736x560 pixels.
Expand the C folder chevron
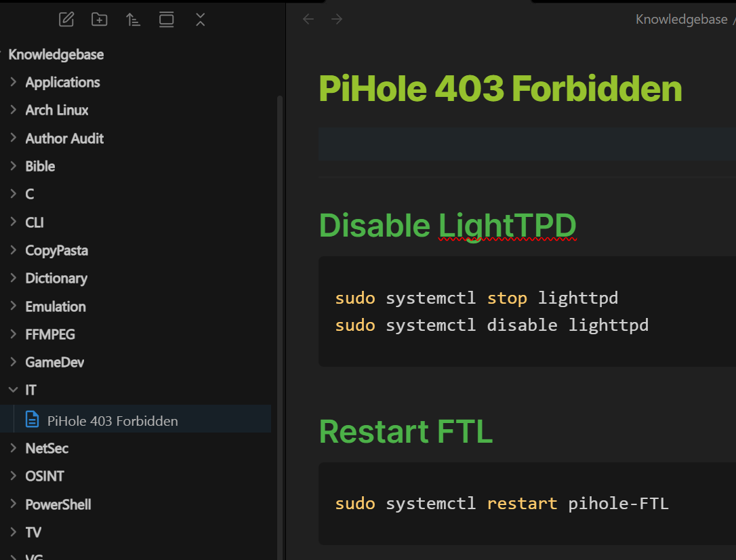click(13, 193)
